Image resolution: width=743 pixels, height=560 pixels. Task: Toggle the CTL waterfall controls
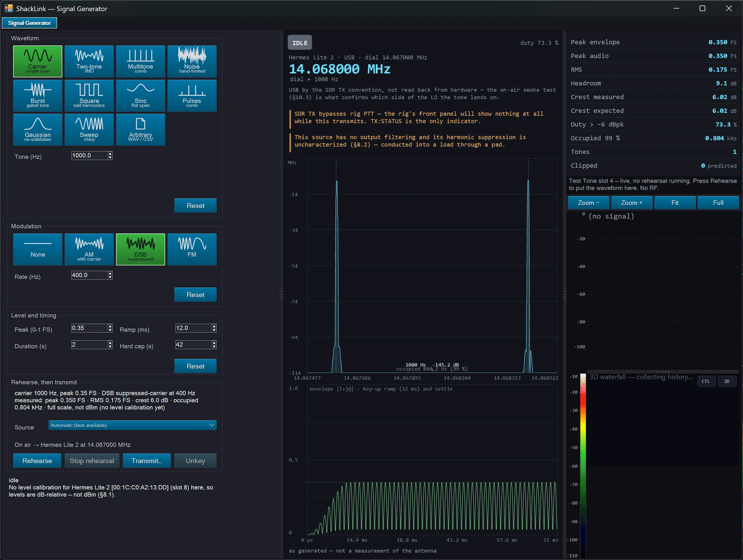[x=706, y=381]
